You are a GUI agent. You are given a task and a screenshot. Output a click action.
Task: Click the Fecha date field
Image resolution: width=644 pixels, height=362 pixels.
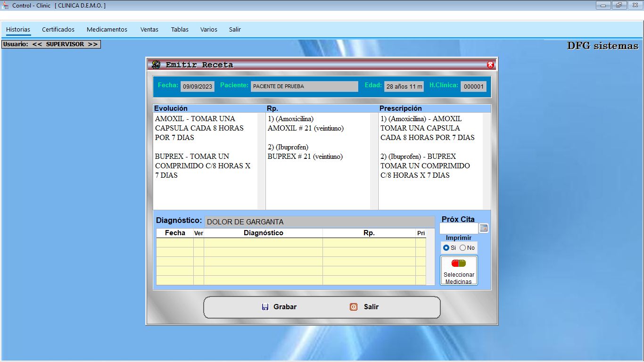click(198, 87)
